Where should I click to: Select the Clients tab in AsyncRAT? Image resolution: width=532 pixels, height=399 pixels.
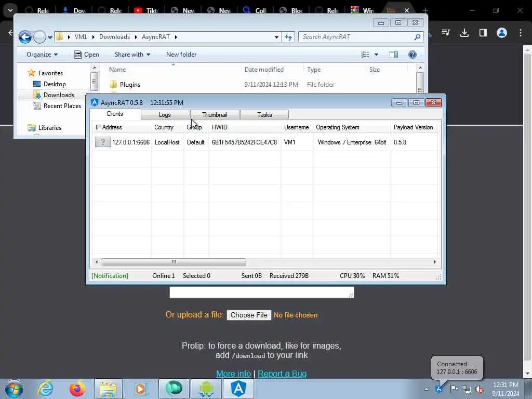115,114
